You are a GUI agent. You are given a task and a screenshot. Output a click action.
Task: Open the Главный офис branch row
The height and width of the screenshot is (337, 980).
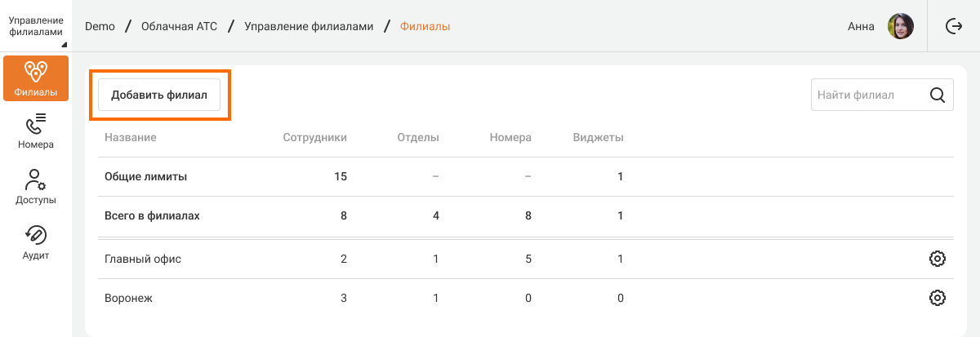click(x=143, y=259)
